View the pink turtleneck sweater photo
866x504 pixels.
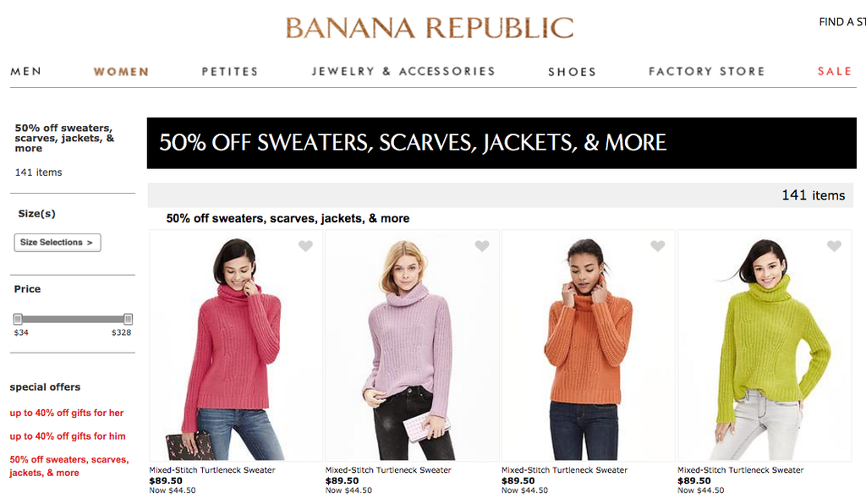(x=236, y=346)
